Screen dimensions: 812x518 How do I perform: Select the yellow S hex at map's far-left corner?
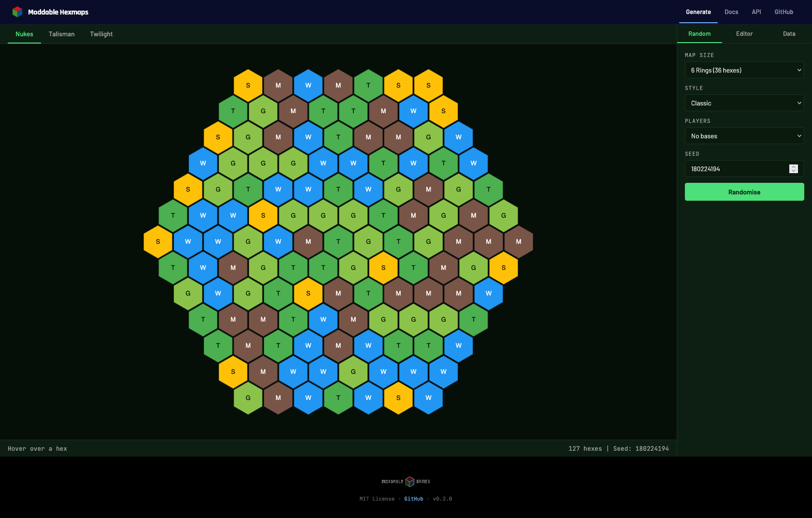[x=158, y=241]
